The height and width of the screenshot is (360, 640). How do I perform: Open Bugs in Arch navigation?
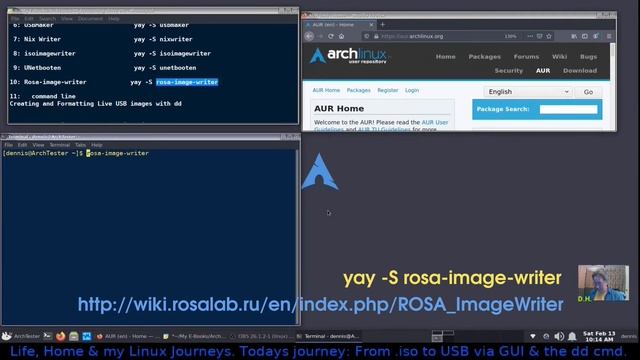588,57
